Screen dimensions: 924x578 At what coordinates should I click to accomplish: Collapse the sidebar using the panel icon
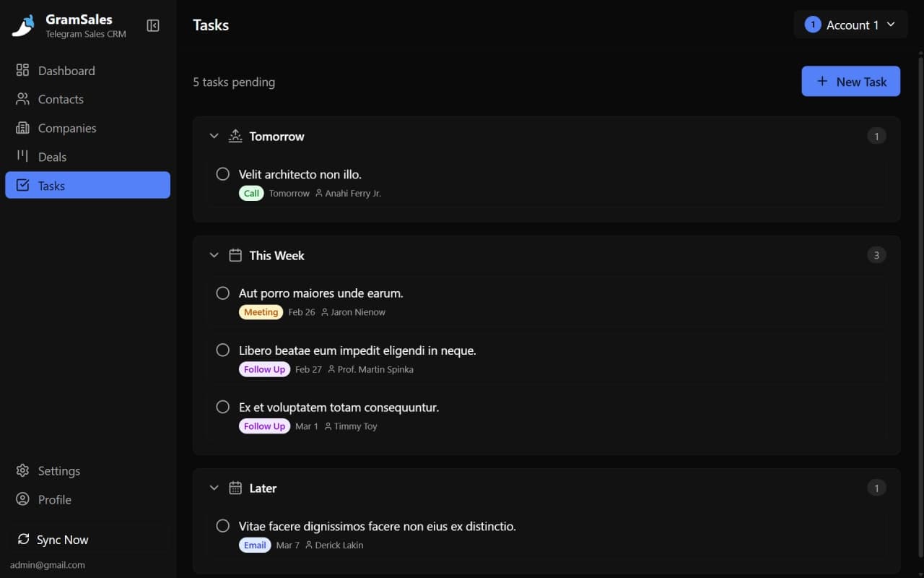pyautogui.click(x=153, y=25)
